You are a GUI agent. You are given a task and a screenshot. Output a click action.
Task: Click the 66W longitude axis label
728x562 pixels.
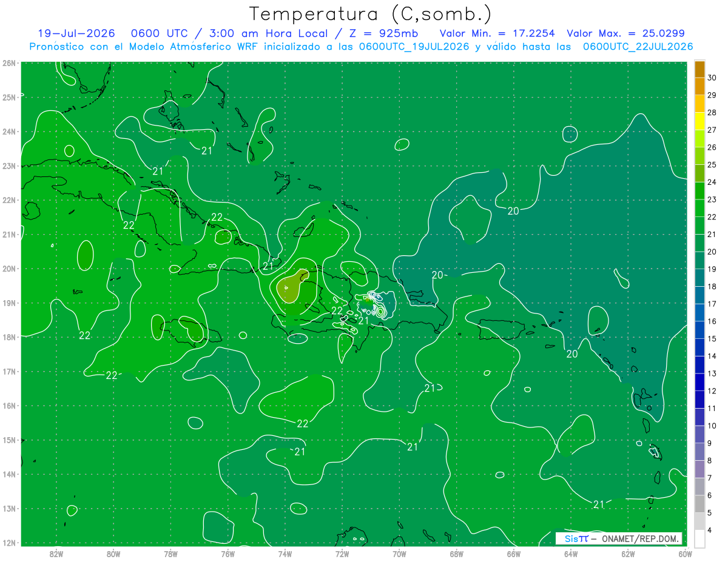[513, 554]
